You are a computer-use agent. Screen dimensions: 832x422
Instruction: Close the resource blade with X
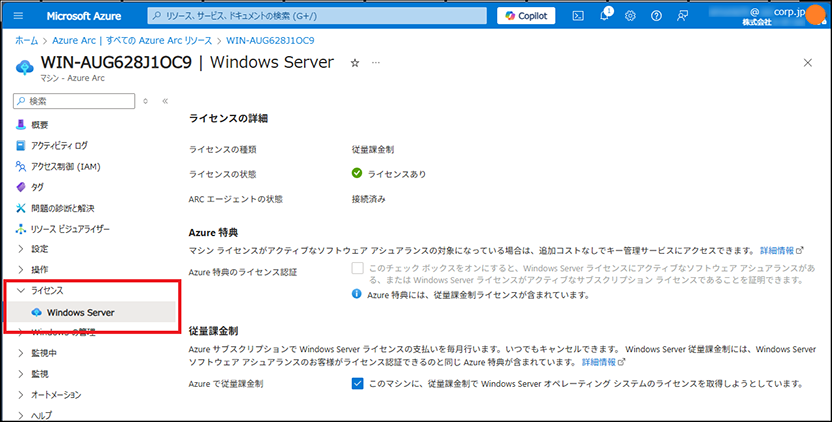[808, 63]
